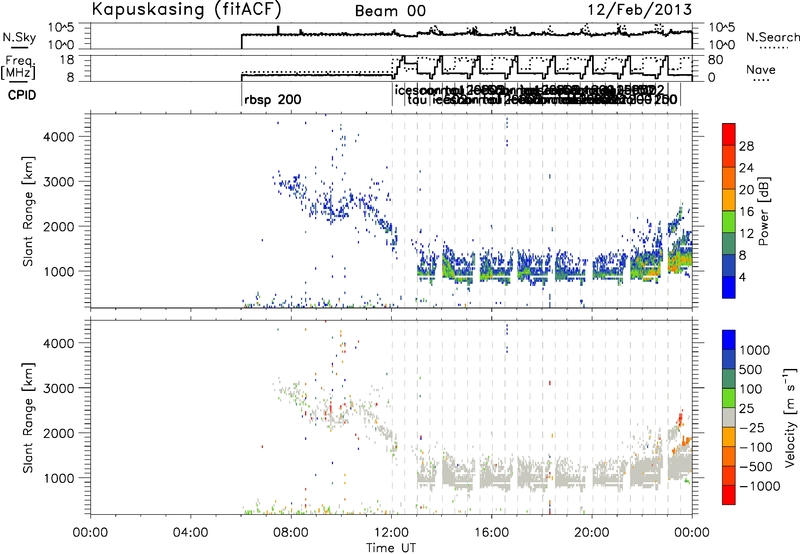Click the "24" power colorbar value

click(x=746, y=168)
